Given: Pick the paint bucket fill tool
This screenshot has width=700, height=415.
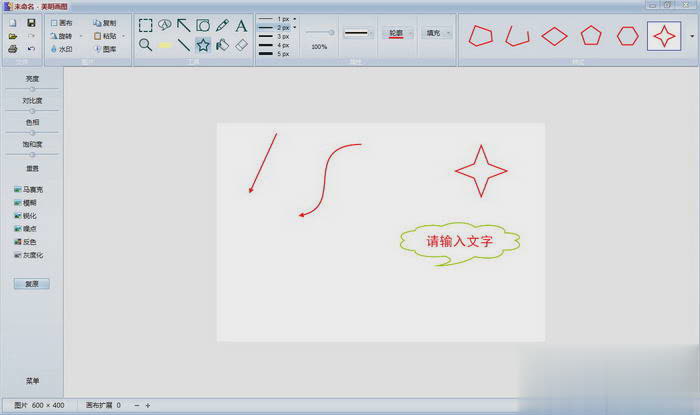Looking at the screenshot, I should [222, 45].
